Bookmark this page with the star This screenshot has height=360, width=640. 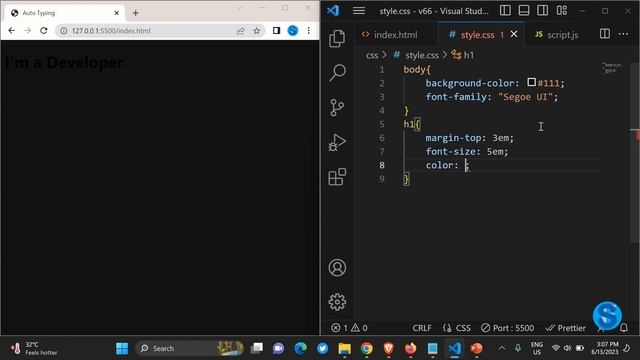coord(256,31)
